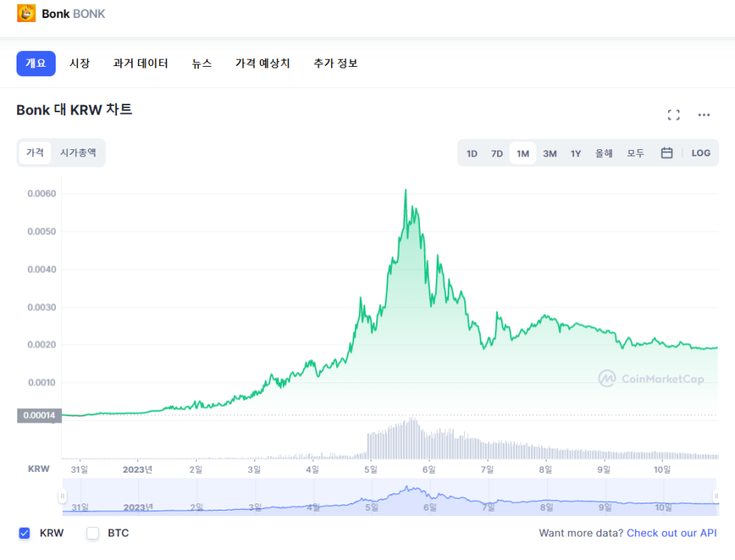Open the 가격 예상치 price estimates tab
Viewport: 735px width, 560px height.
tap(263, 64)
